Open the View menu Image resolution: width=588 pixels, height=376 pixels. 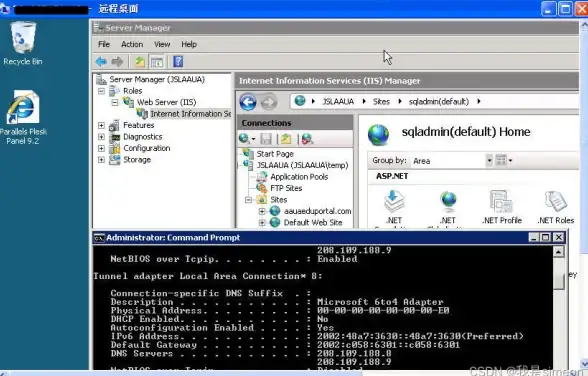coord(162,44)
